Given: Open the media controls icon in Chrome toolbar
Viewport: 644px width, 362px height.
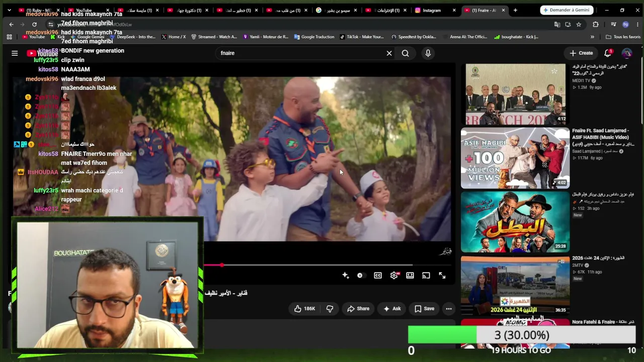Looking at the screenshot, I should (613, 24).
